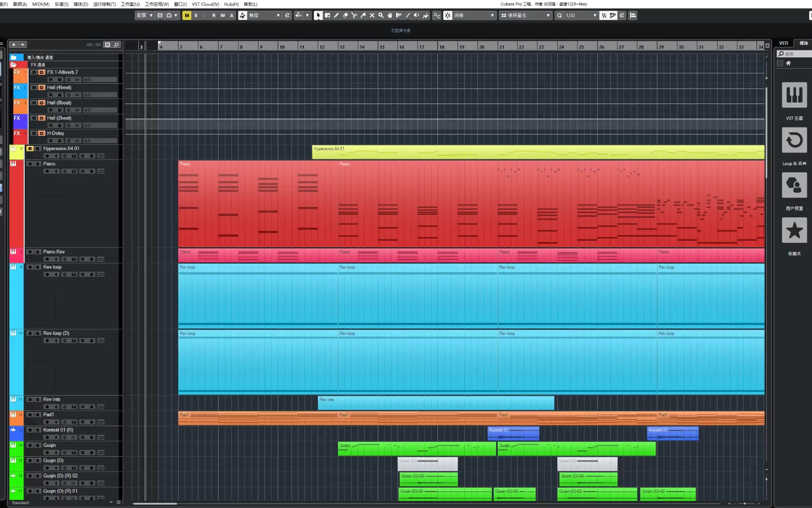
Task: Open the Hub(H) menu
Action: click(x=231, y=4)
